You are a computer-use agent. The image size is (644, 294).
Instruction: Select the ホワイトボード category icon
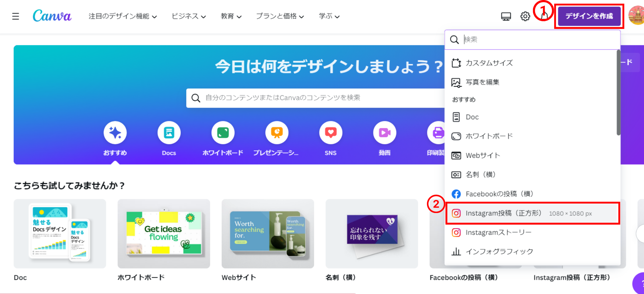click(x=223, y=133)
